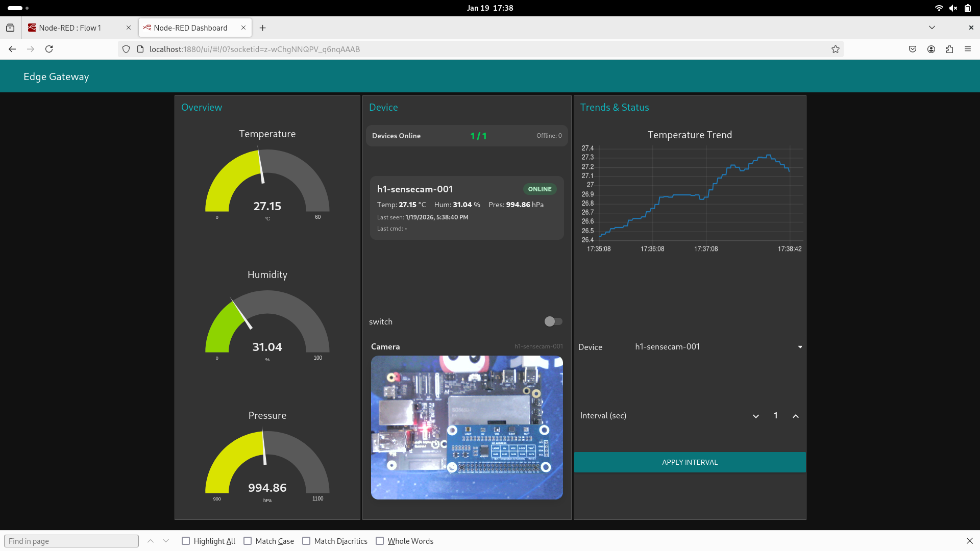Image resolution: width=980 pixels, height=551 pixels.
Task: Bookmark page with star icon
Action: (x=835, y=49)
